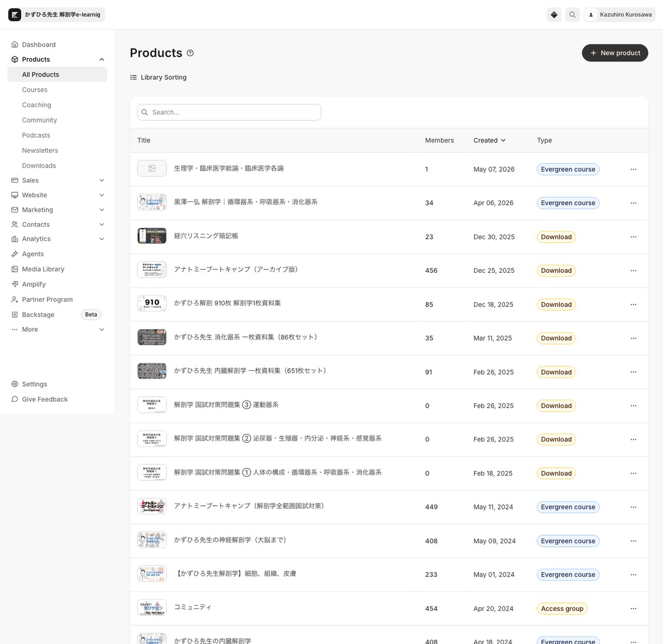Click the magnifier search icon in top bar
Viewport: 663px width, 644px height.
click(572, 14)
